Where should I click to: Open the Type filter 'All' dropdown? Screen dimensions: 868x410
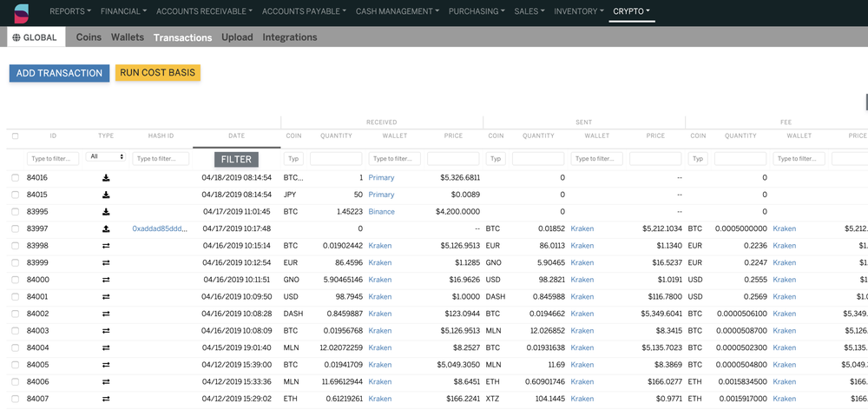tap(106, 157)
